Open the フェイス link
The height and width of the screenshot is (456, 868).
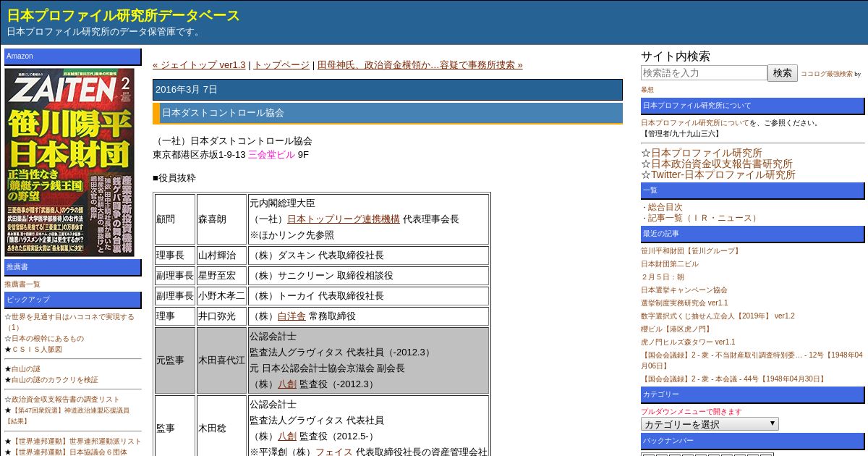tap(333, 452)
